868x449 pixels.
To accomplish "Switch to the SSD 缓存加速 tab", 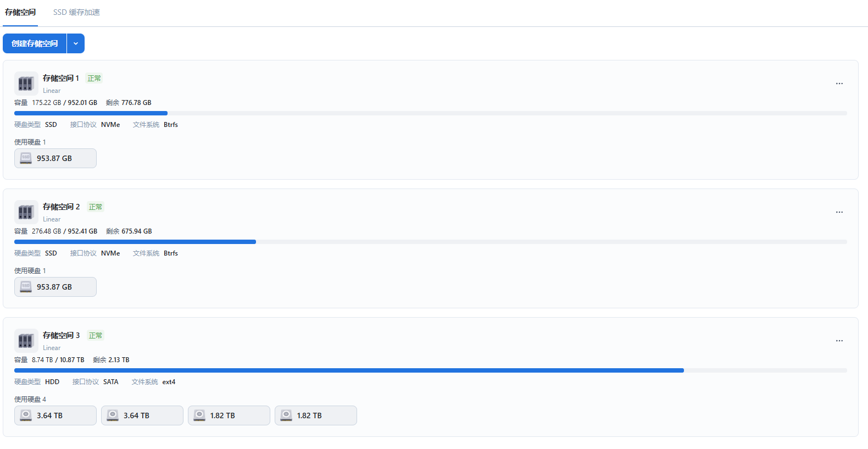I will [x=76, y=12].
